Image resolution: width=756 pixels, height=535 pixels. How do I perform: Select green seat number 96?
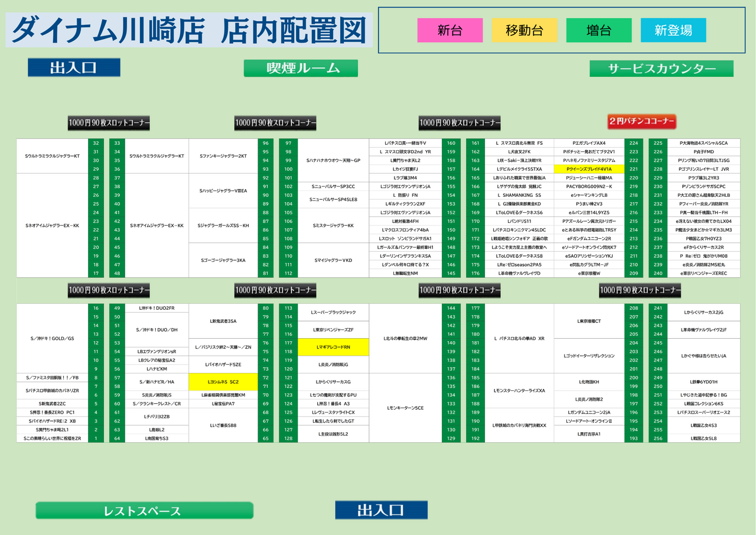(x=266, y=143)
